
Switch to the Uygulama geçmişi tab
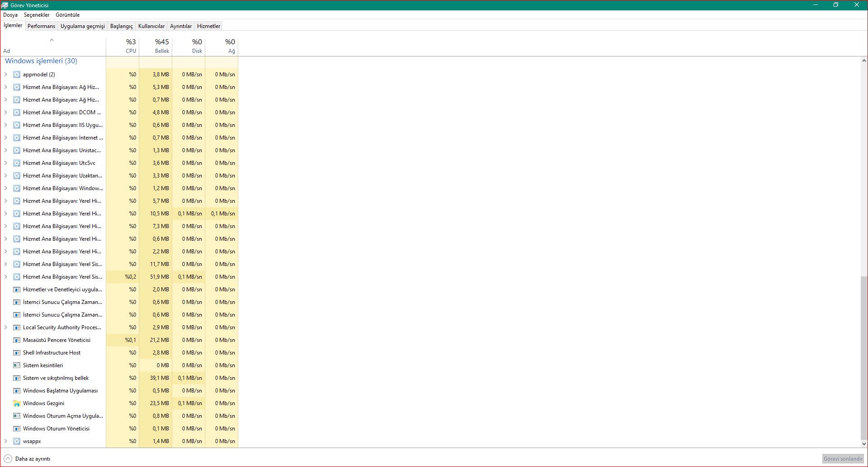(83, 26)
